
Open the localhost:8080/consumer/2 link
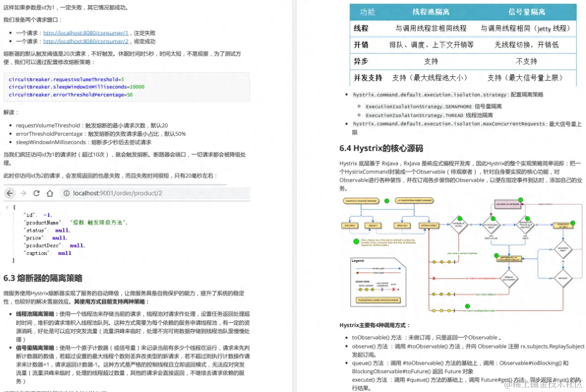click(86, 41)
